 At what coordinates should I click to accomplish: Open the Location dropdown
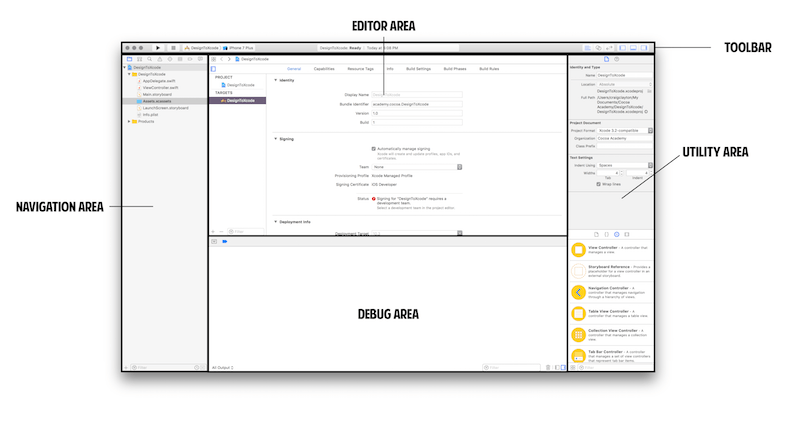[624, 84]
